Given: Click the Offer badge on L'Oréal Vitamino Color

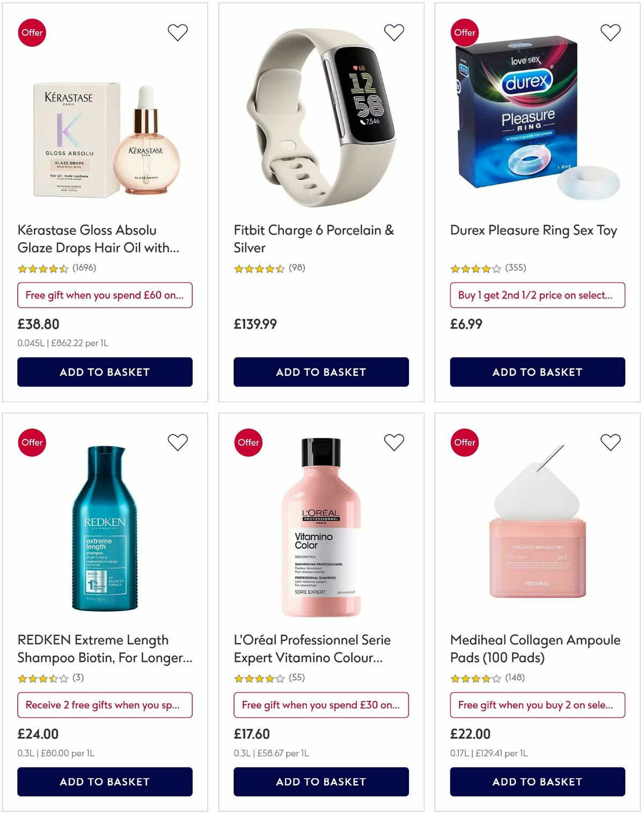Looking at the screenshot, I should [x=248, y=442].
